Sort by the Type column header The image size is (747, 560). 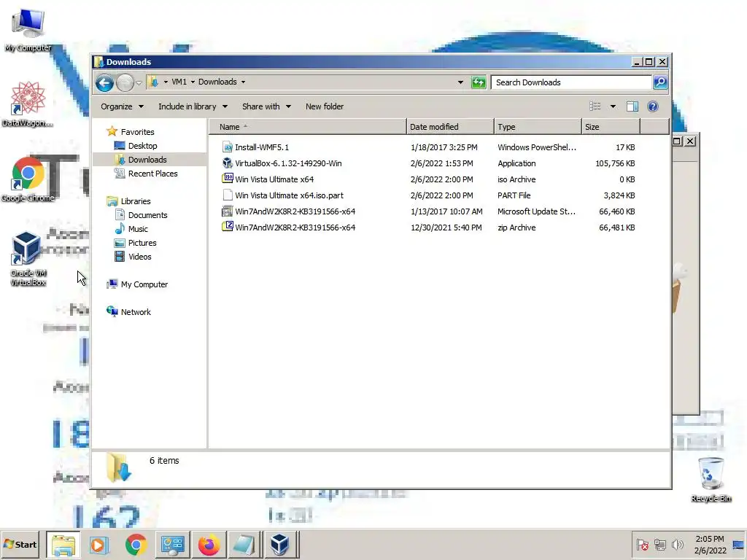[538, 127]
